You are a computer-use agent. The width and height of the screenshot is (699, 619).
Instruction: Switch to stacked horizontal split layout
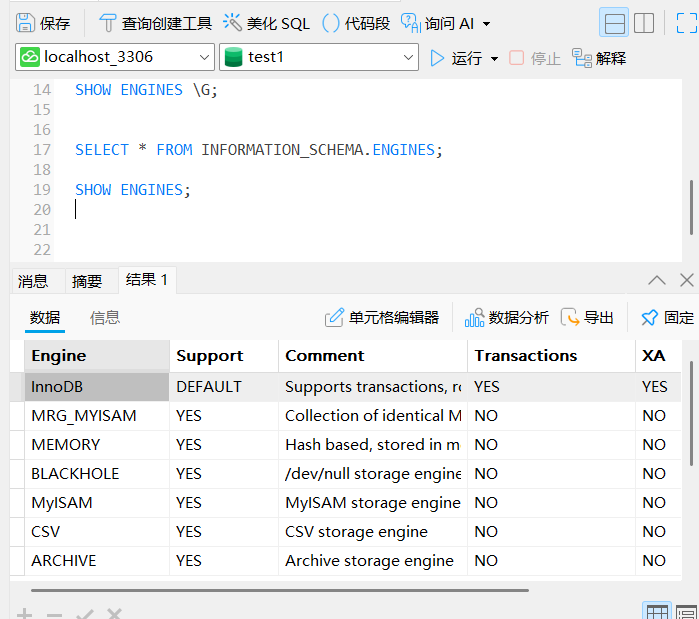tap(614, 23)
